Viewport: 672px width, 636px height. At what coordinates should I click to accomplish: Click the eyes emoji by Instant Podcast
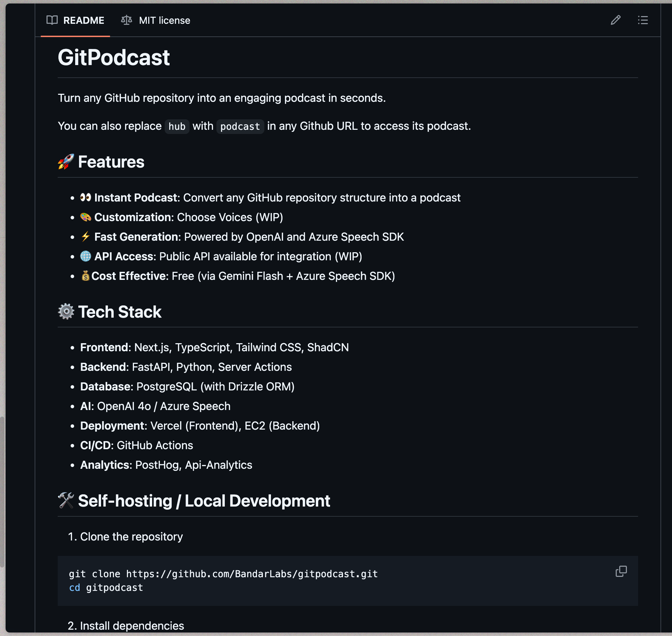(x=86, y=197)
